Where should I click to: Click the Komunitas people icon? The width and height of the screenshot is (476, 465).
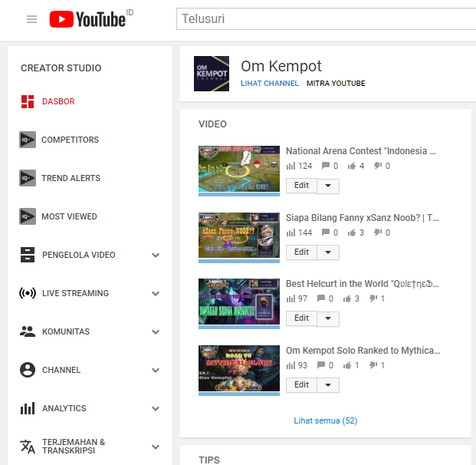[x=28, y=331]
